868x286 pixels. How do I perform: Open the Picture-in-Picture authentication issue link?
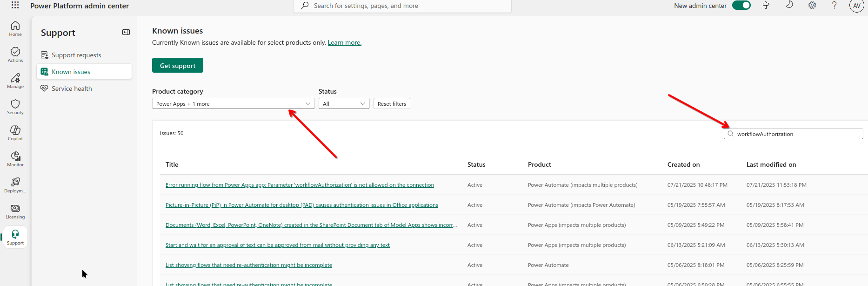302,205
